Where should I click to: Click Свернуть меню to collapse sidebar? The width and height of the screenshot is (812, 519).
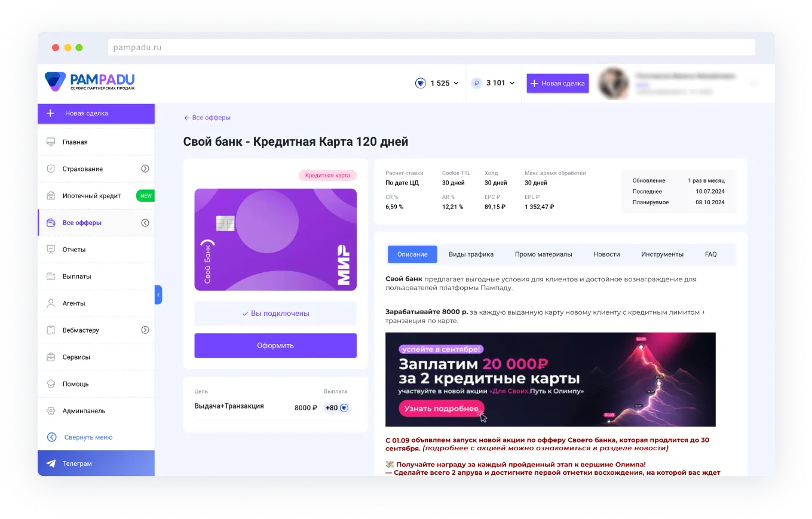[x=87, y=437]
